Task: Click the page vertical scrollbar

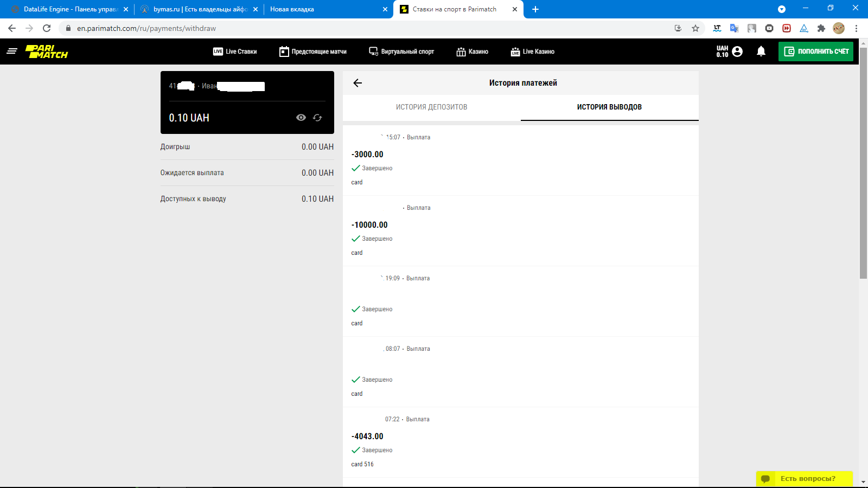Action: pos(863,163)
